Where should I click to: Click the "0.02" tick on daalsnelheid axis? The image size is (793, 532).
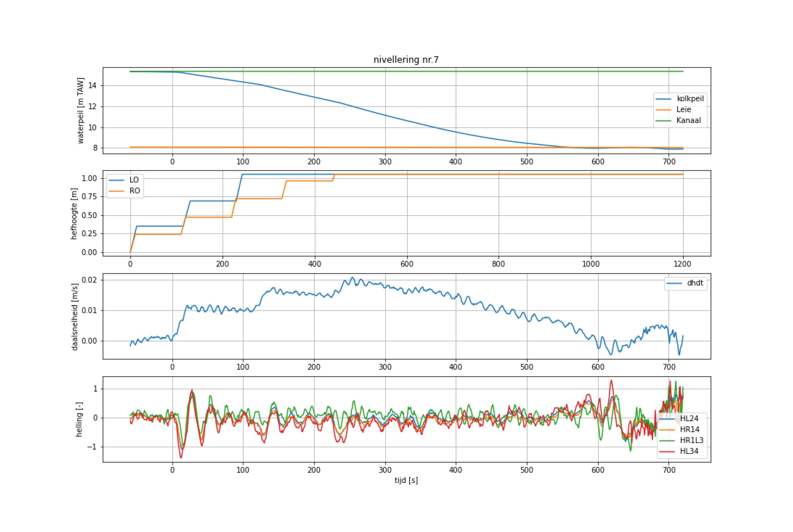pos(90,280)
